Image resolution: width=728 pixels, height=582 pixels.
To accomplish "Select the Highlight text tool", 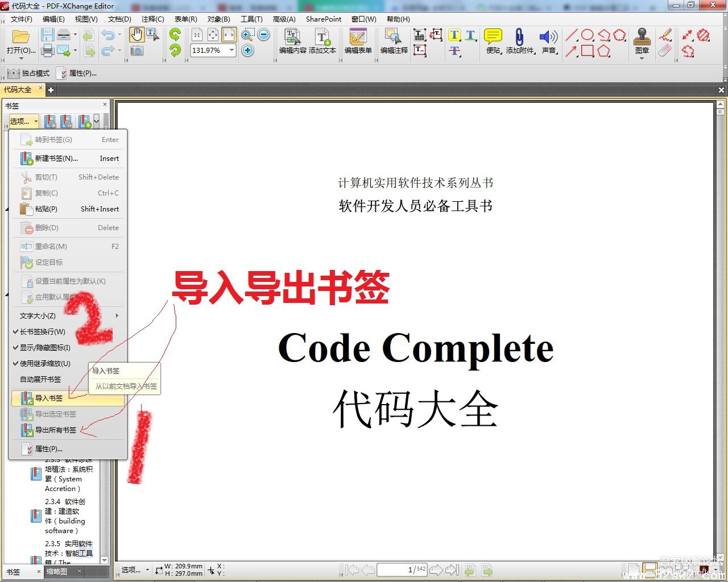I will point(454,35).
